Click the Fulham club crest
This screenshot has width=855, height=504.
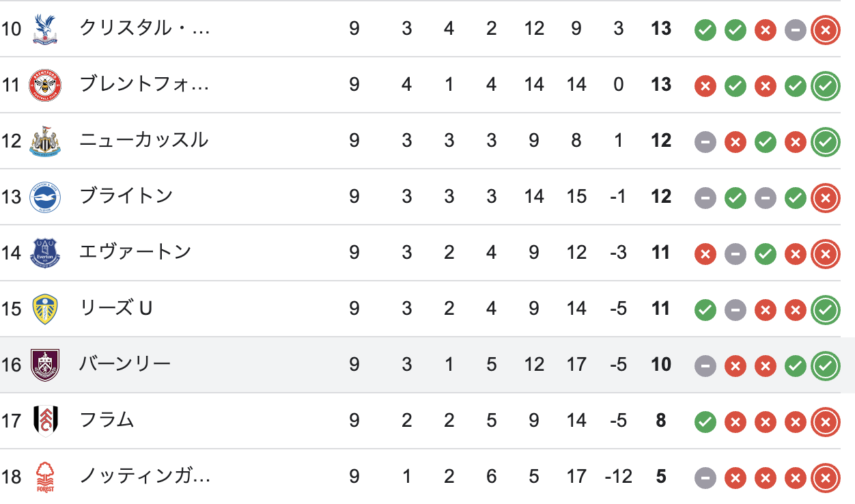pos(45,421)
